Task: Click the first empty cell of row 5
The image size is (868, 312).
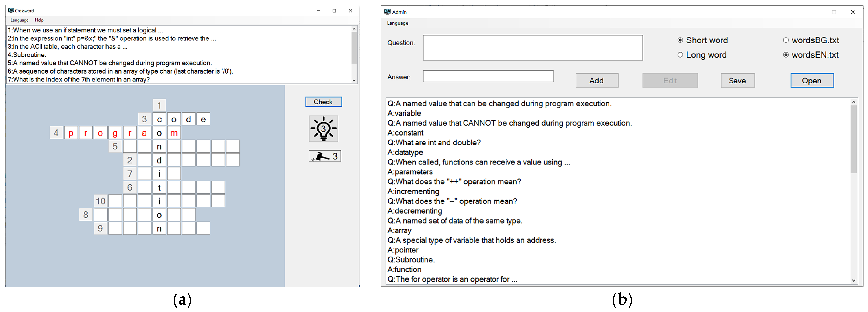Action: click(130, 146)
